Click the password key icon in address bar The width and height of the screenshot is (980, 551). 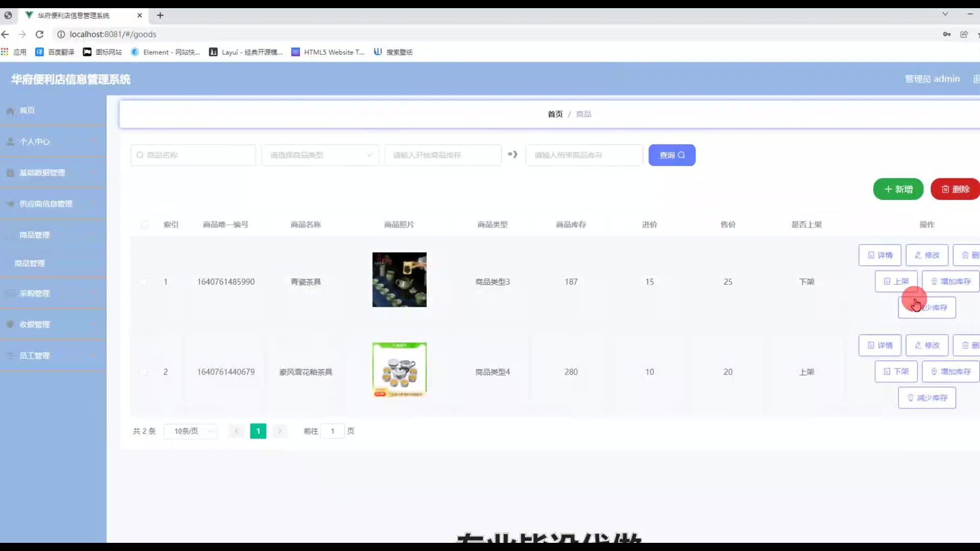947,34
